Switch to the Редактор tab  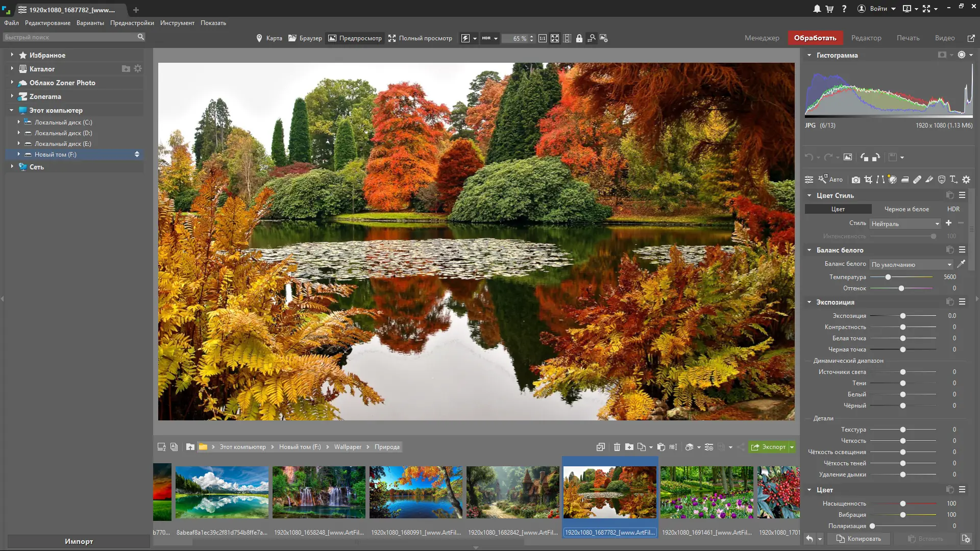point(866,38)
